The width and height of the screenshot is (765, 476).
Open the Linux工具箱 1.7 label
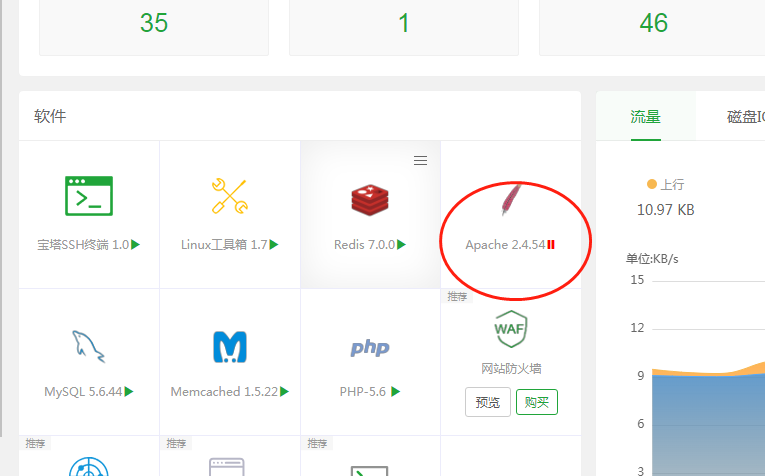pyautogui.click(x=224, y=244)
